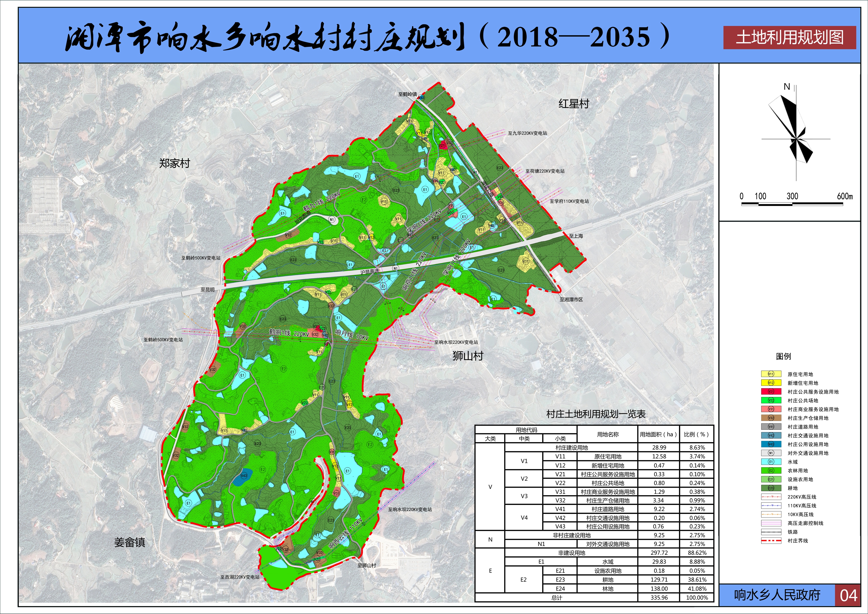Click the 10KV高压线 legend line sample
This screenshot has width=868, height=614.
pos(771,514)
